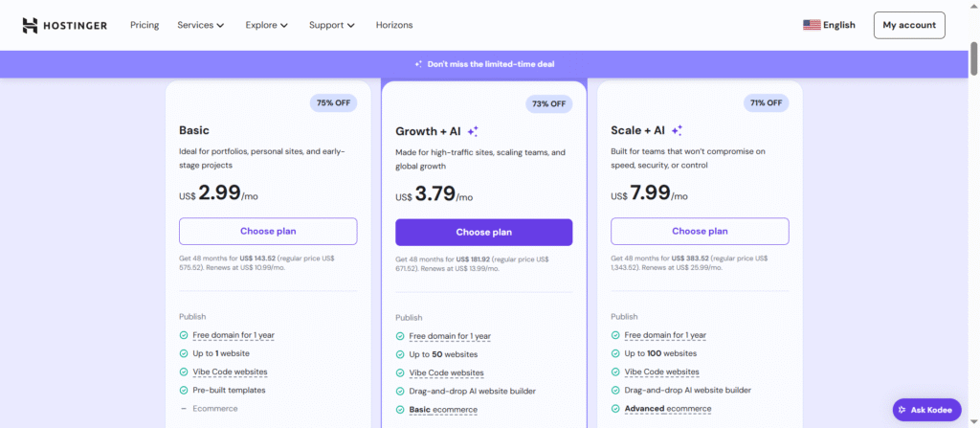This screenshot has height=428, width=980.
Task: Click the Growth plan Vibe Code checkmark
Action: click(400, 372)
